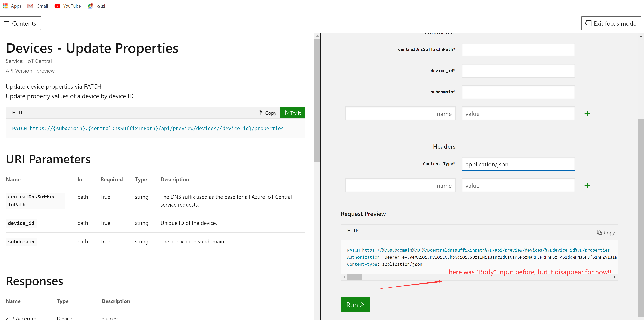Click the Responses heading

click(x=35, y=281)
